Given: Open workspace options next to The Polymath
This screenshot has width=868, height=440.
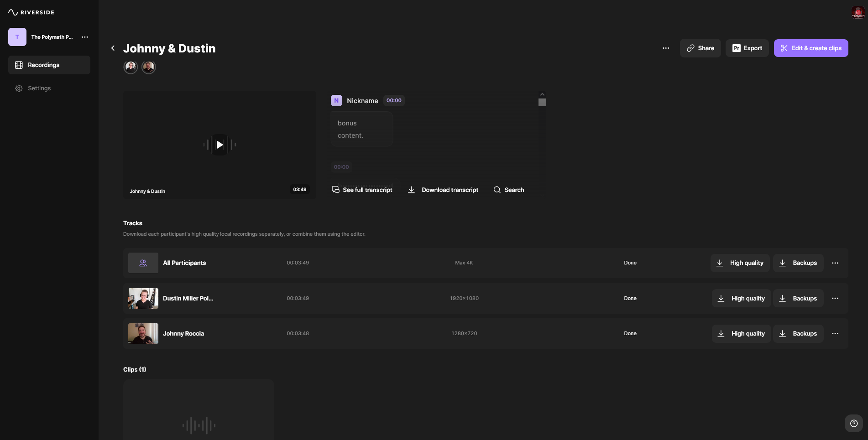Looking at the screenshot, I should 85,37.
